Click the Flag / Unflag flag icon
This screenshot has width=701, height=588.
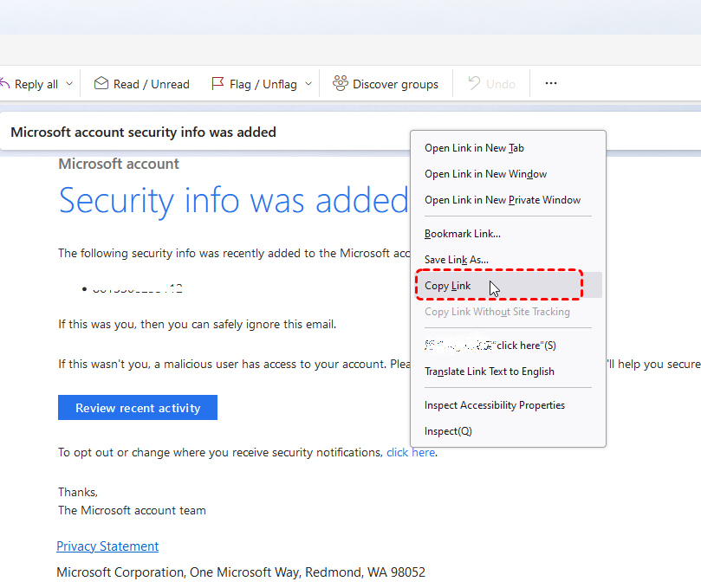pos(217,84)
